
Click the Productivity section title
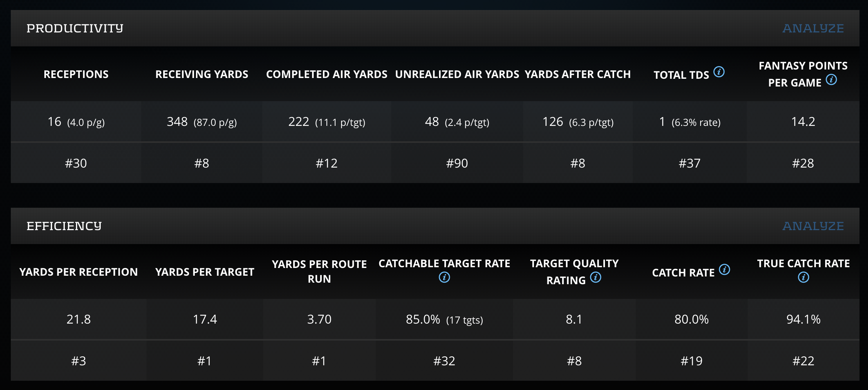click(75, 28)
